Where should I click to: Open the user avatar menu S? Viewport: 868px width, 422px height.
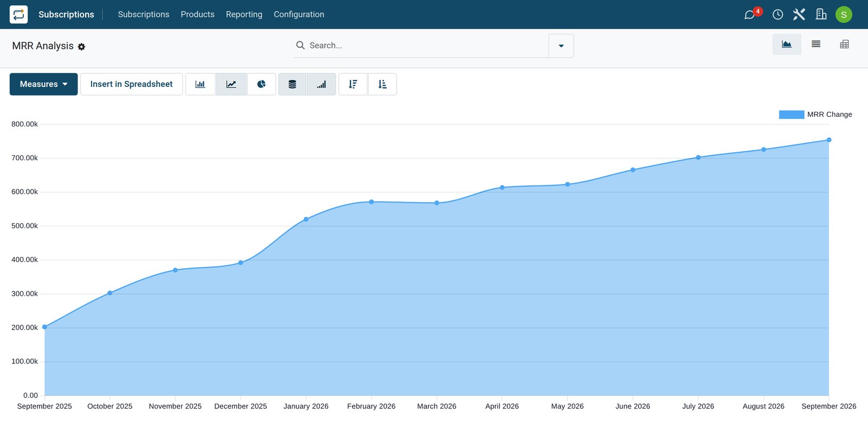[x=844, y=15]
